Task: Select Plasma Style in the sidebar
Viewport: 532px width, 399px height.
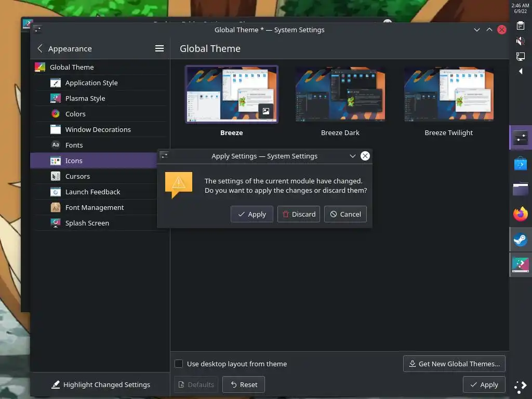Action: coord(101,98)
